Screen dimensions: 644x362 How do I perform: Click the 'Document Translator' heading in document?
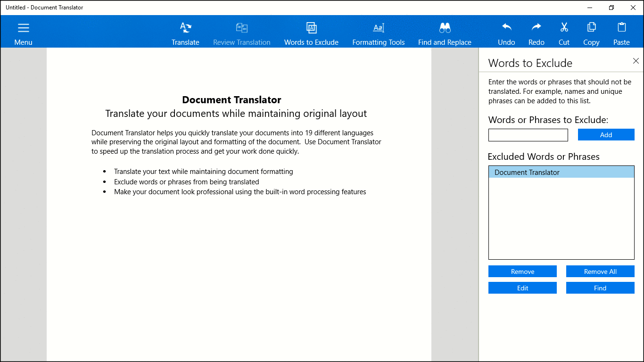[x=231, y=100]
